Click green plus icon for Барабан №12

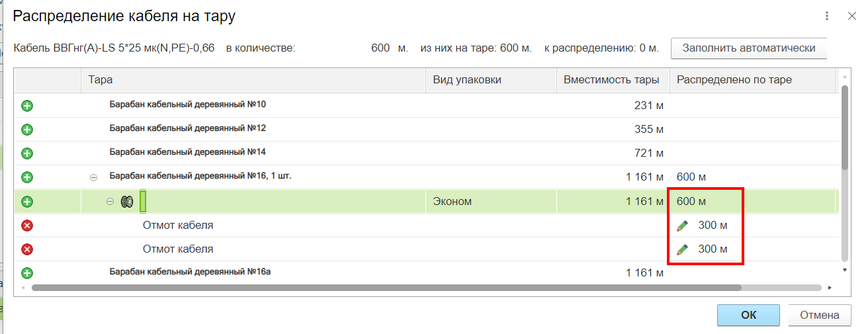click(27, 130)
